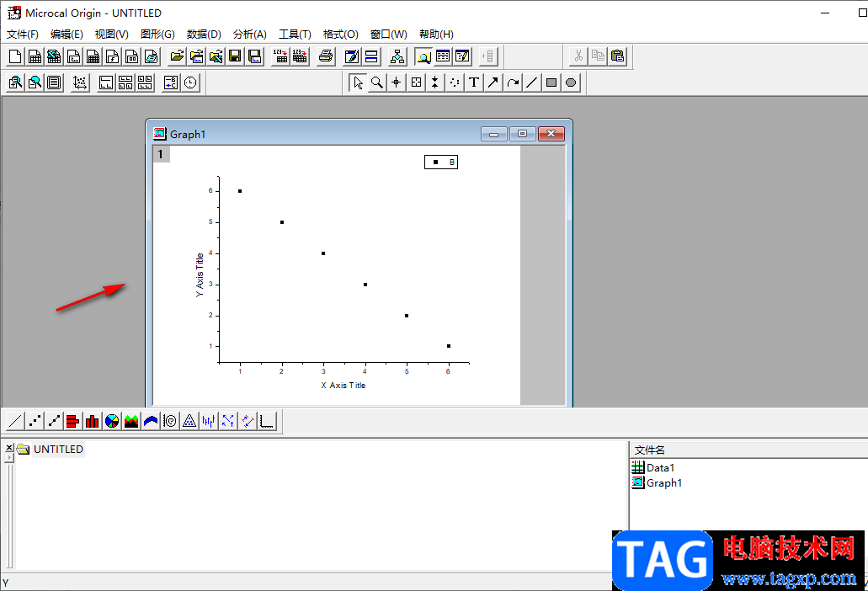The height and width of the screenshot is (591, 868).
Task: Click the New Function icon
Action: [x=112, y=56]
